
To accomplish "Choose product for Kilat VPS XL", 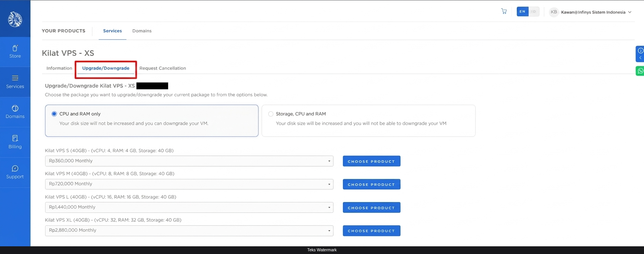I will [x=372, y=231].
